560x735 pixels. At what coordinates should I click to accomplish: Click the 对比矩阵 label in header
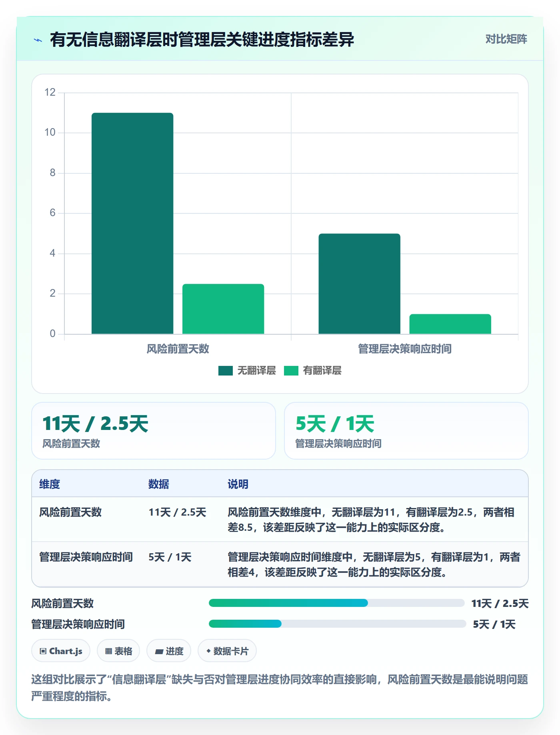(506, 39)
